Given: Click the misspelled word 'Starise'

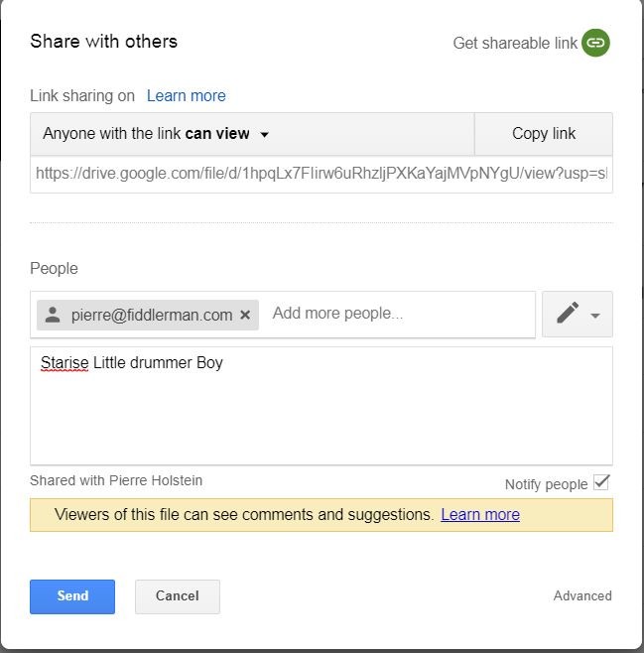Looking at the screenshot, I should coord(64,363).
